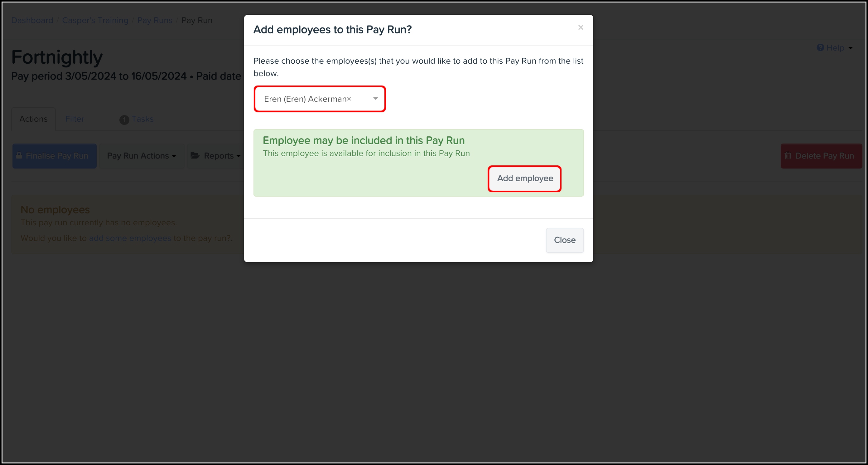868x465 pixels.
Task: Click the lock icon on Finalise Pay Run
Action: click(19, 155)
